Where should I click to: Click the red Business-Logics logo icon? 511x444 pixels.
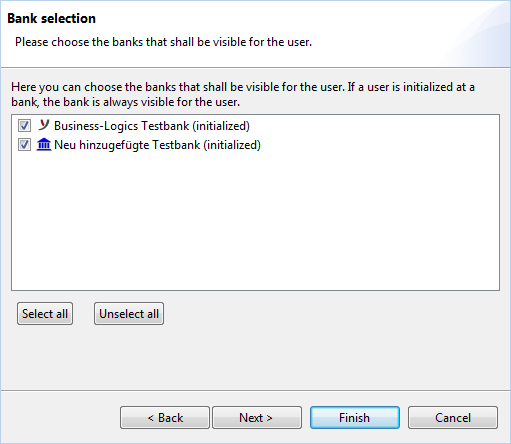click(x=44, y=125)
